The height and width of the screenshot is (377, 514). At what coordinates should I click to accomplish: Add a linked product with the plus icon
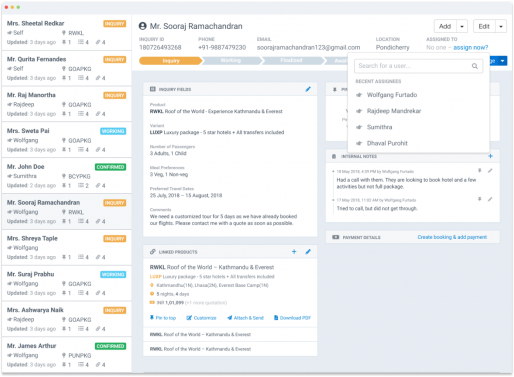[294, 252]
